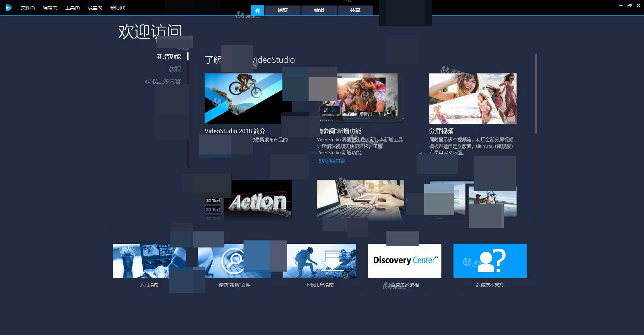Click the 分屏视频 title
Viewport: 644px width, 335px height.
441,131
